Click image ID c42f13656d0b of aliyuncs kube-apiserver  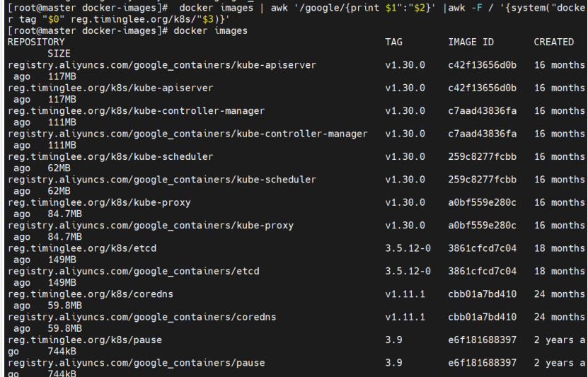483,65
